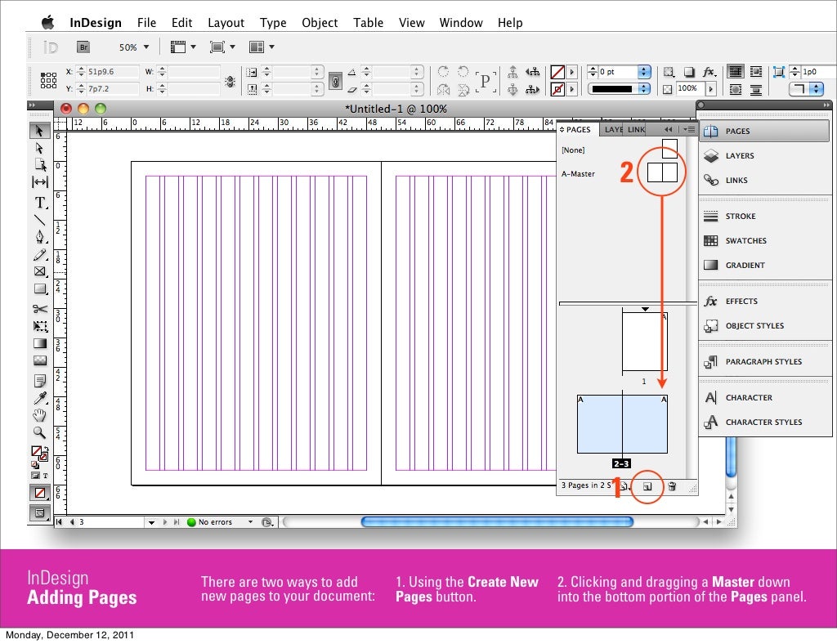
Task: Collapse the Pages panel with double arrows
Action: pos(668,129)
